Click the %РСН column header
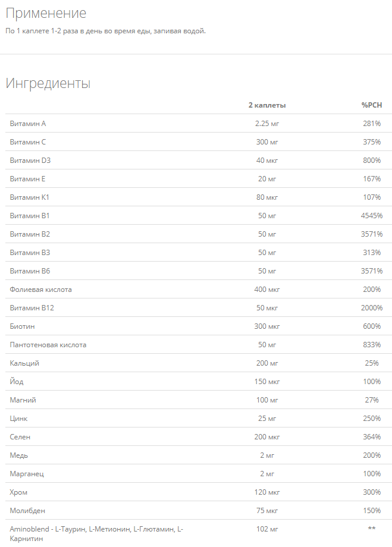This screenshot has height=547, width=392. click(x=372, y=105)
